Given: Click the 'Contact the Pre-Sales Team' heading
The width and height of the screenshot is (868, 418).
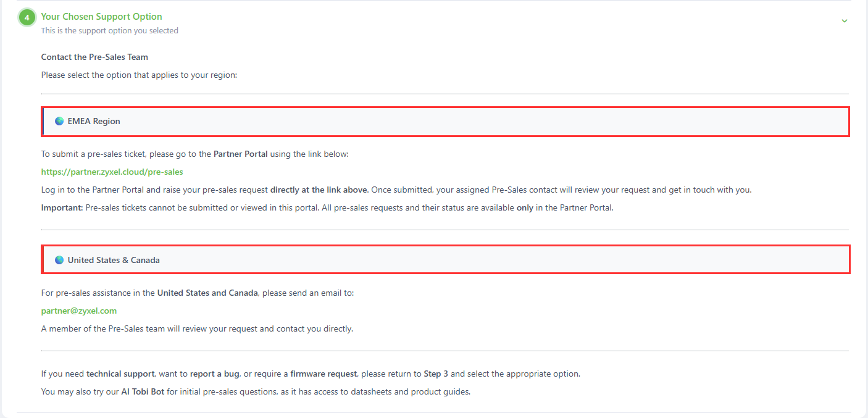Looking at the screenshot, I should (94, 57).
